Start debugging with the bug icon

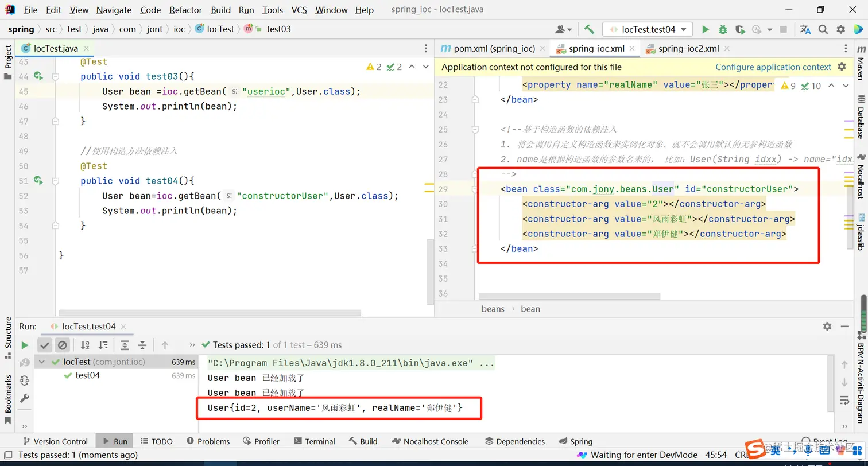click(723, 29)
